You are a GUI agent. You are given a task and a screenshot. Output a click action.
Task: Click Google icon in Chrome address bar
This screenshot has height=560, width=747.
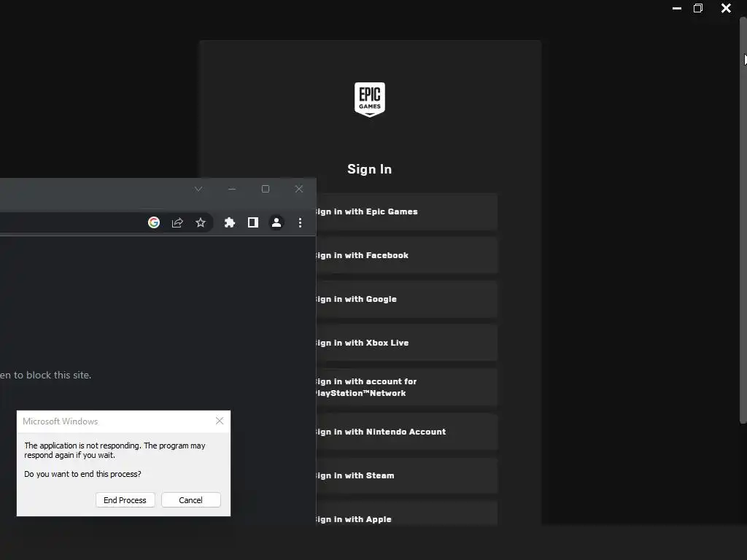tap(154, 222)
